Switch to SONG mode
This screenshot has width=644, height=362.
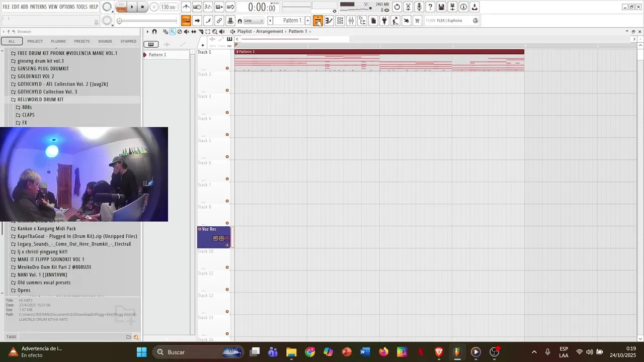[121, 9]
